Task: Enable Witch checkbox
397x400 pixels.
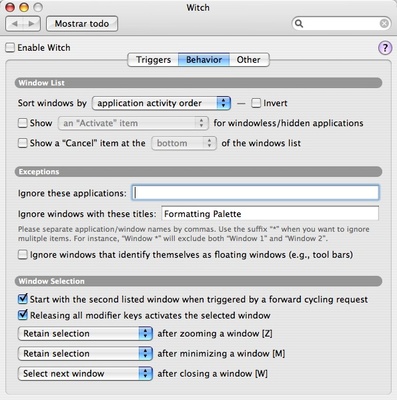Action: 10,48
